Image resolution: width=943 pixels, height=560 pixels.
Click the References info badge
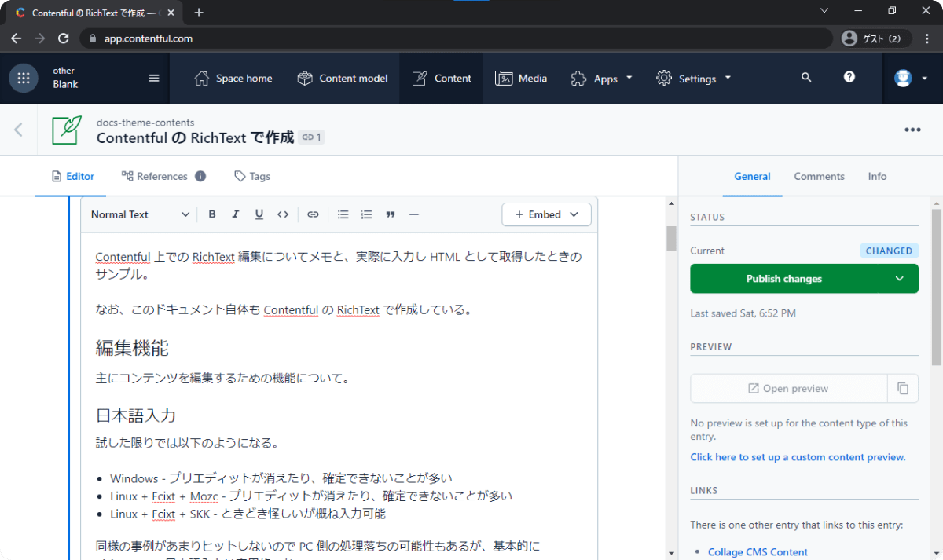[x=200, y=176]
